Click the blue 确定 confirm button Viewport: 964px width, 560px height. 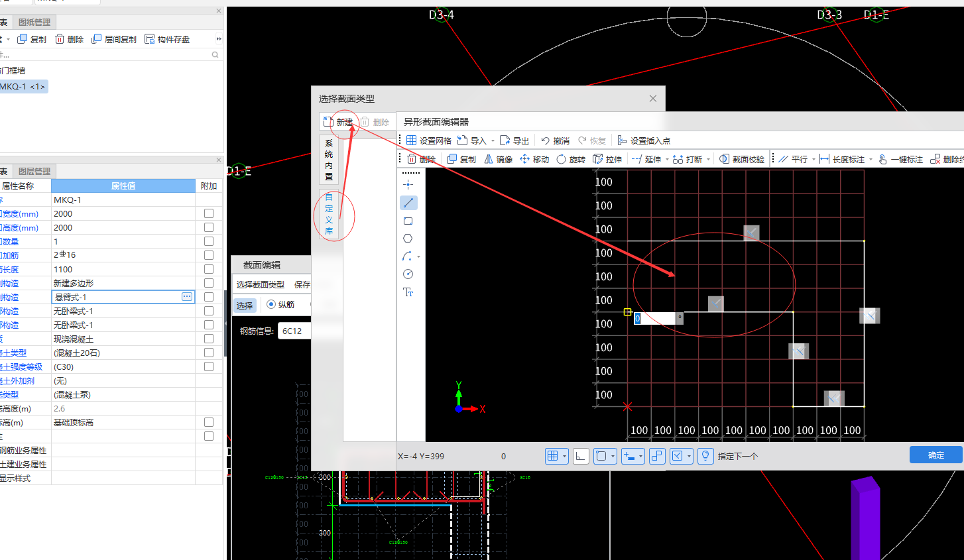click(935, 455)
